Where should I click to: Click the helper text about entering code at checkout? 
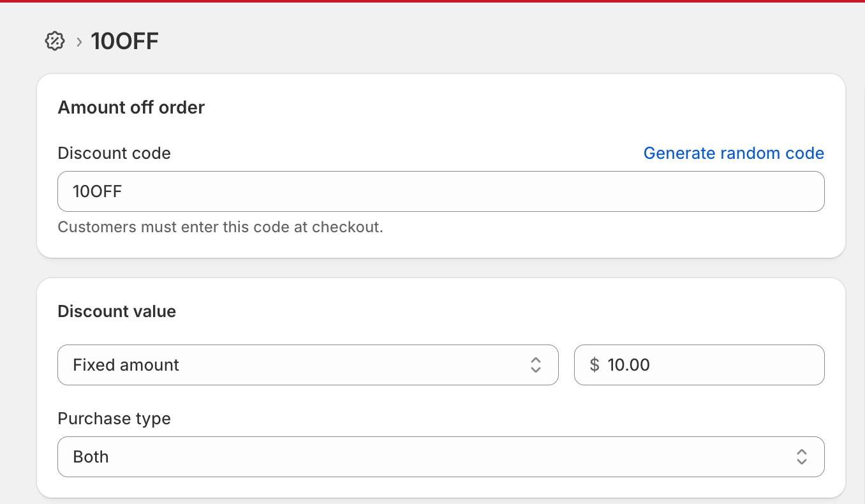point(220,227)
